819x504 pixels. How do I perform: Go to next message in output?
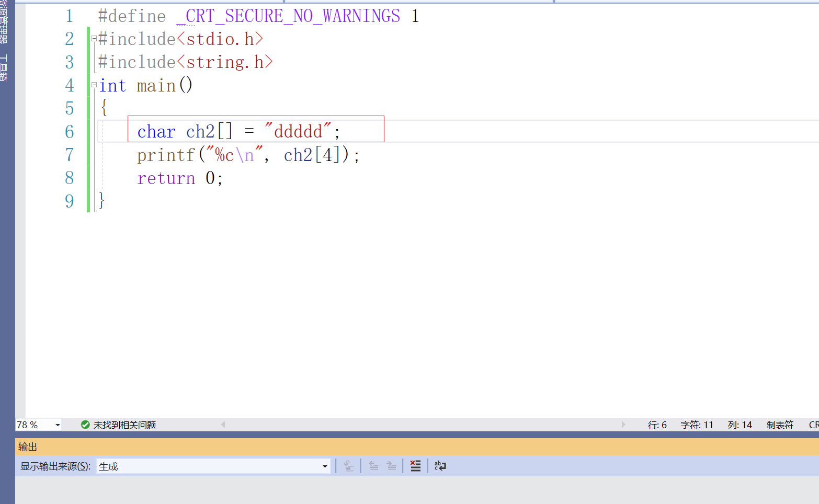coord(391,465)
